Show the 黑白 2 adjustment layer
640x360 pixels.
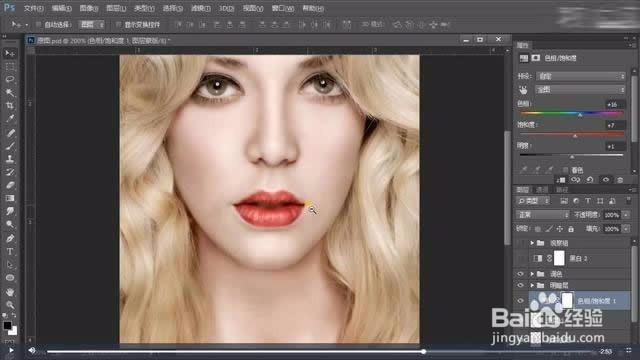[520, 258]
